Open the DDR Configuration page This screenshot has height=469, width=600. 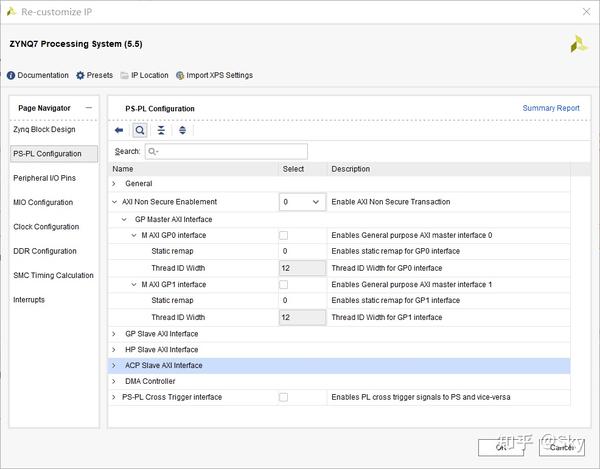click(x=45, y=251)
